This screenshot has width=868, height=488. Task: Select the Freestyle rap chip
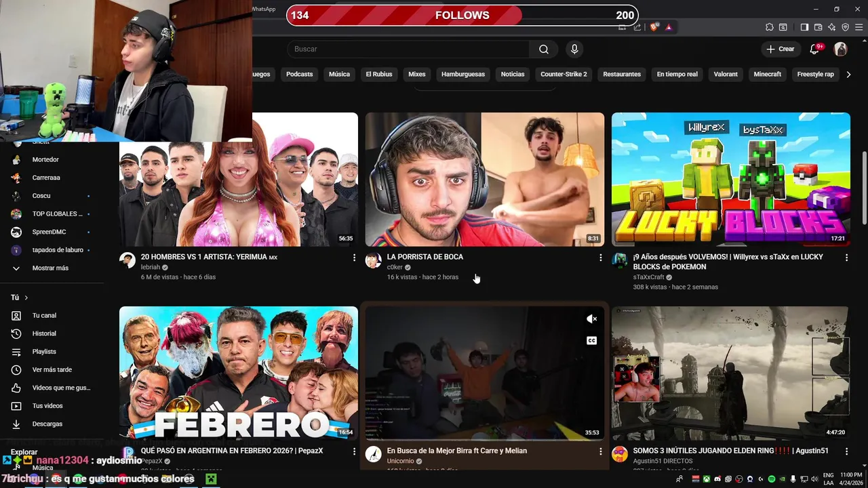(x=815, y=74)
